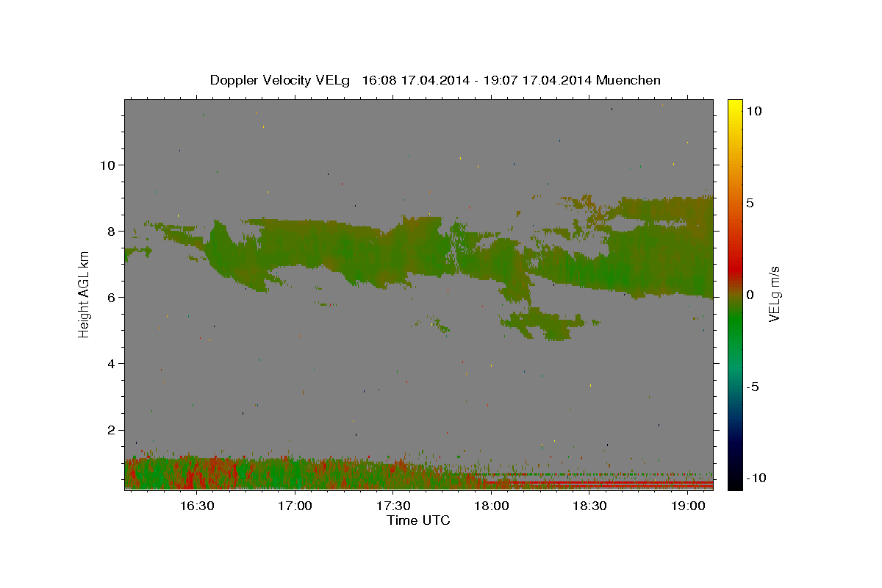Click the 17:00 time tick label

point(295,506)
